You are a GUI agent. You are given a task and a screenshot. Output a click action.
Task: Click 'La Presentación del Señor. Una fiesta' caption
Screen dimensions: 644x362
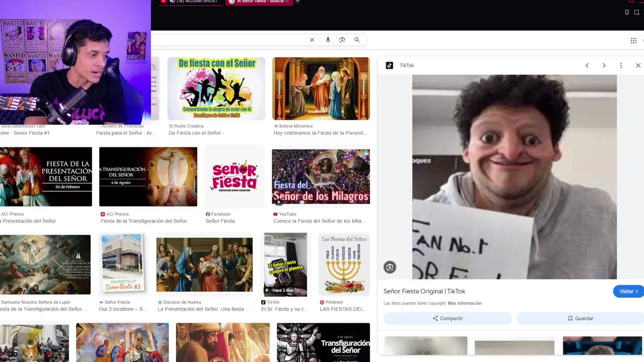[x=204, y=309]
